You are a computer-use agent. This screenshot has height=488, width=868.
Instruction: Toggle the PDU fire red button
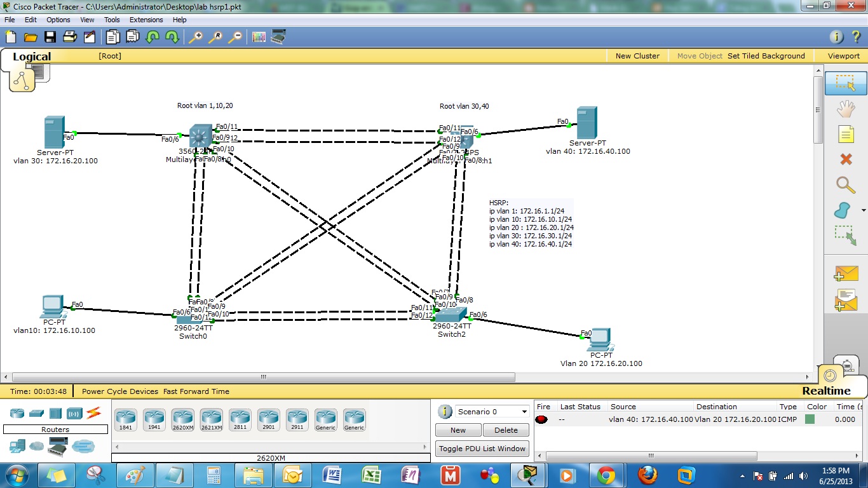pos(541,419)
